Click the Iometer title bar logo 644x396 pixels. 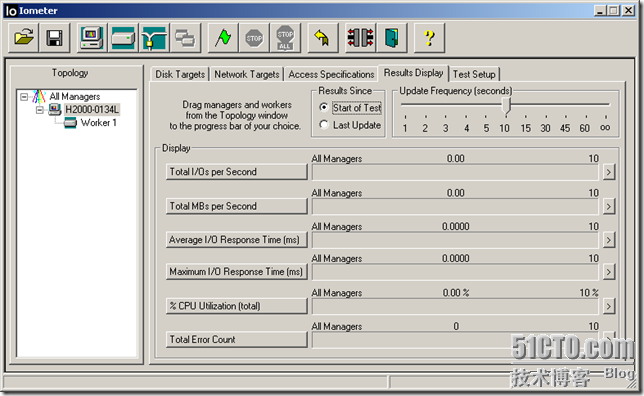[x=11, y=11]
